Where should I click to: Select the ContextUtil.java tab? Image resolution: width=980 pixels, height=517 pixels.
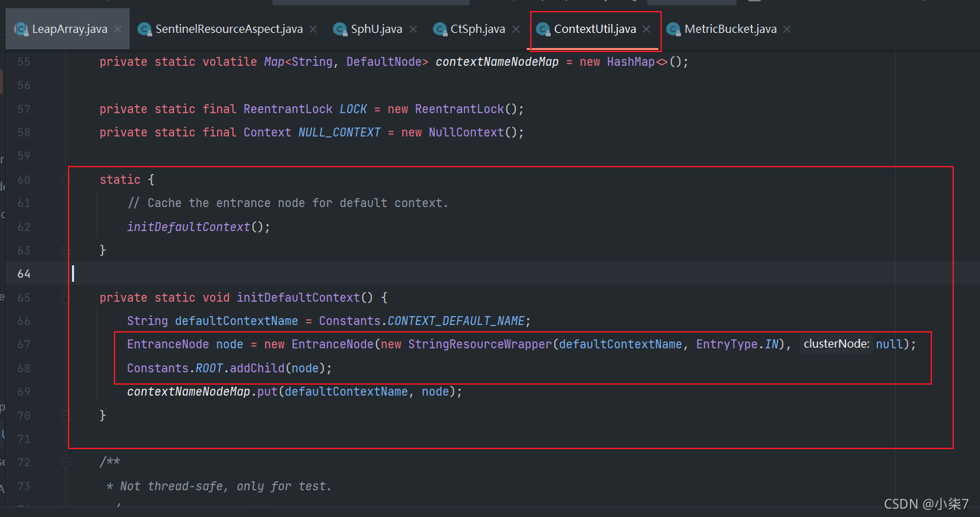[x=595, y=29]
